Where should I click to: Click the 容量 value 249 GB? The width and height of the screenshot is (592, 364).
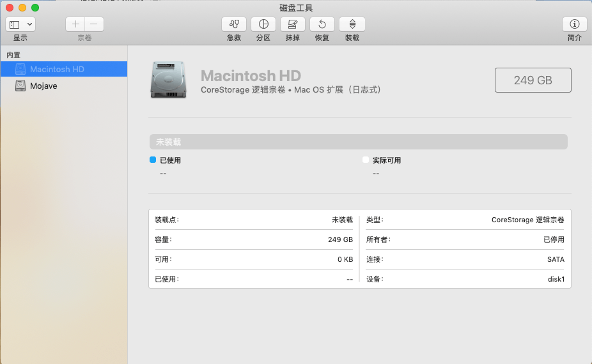(x=340, y=239)
